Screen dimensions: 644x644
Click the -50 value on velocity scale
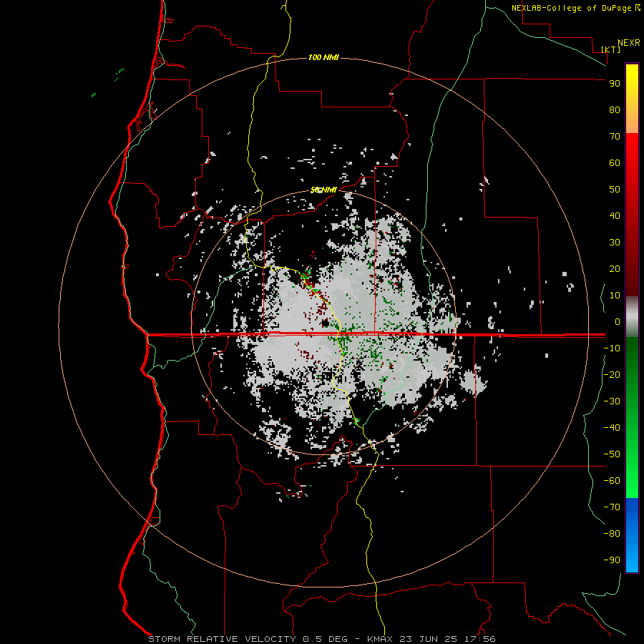tap(612, 454)
